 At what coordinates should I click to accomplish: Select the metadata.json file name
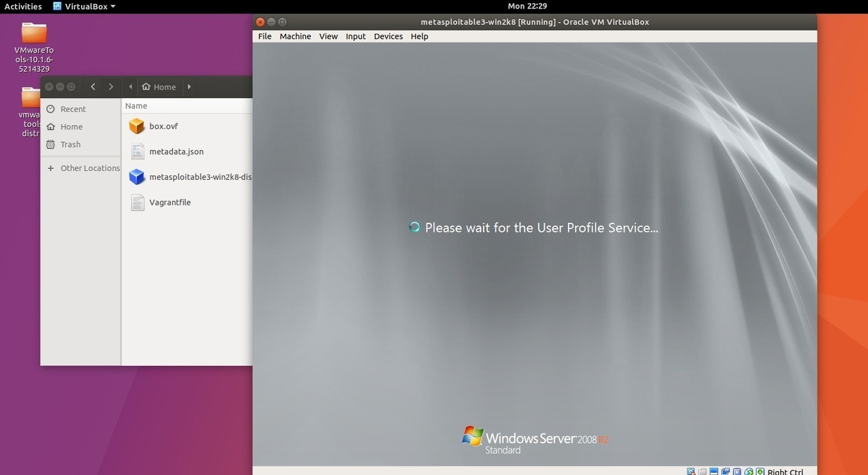[177, 151]
